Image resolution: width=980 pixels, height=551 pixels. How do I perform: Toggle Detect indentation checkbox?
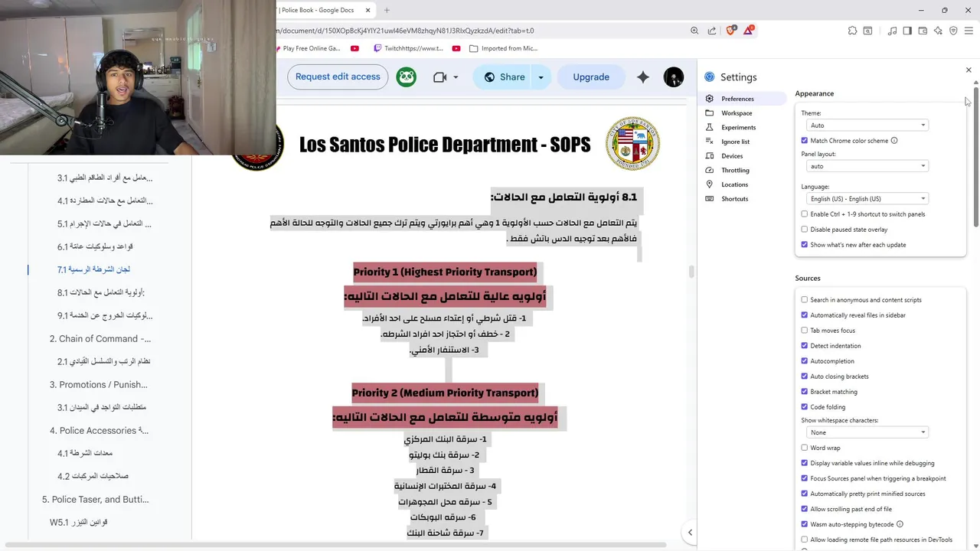coord(804,346)
